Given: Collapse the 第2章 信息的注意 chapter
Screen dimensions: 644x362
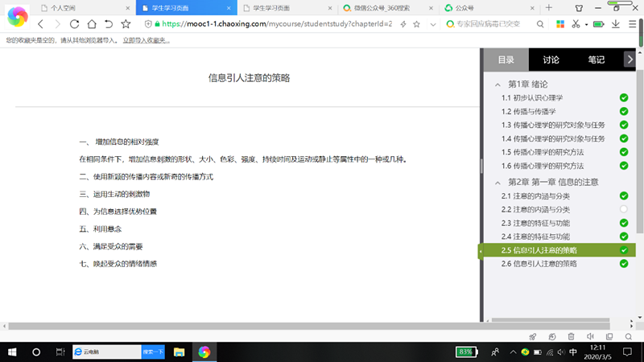Looking at the screenshot, I should 498,182.
